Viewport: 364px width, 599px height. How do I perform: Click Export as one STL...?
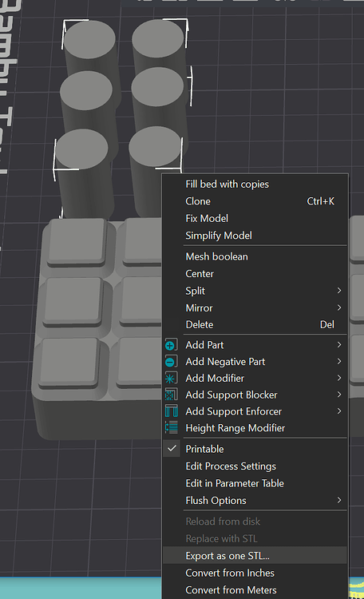coord(255,556)
